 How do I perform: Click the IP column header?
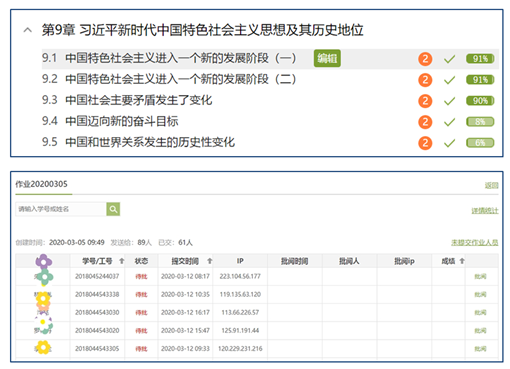240,261
